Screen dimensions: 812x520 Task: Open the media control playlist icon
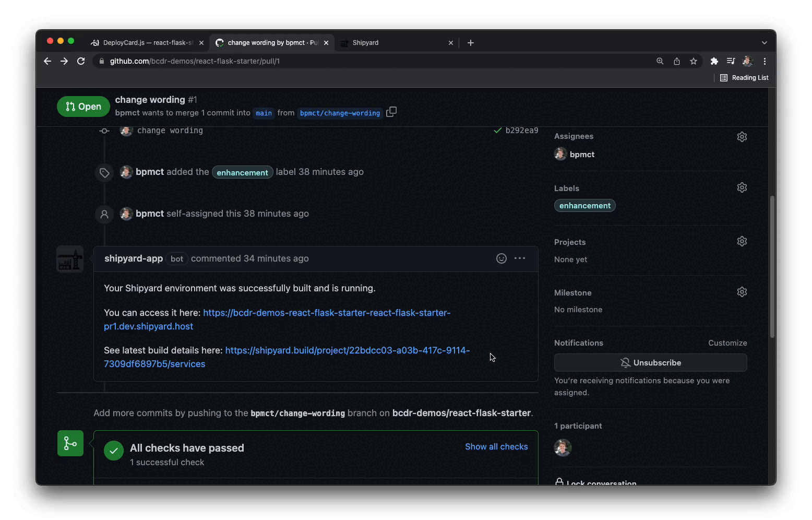(x=731, y=61)
